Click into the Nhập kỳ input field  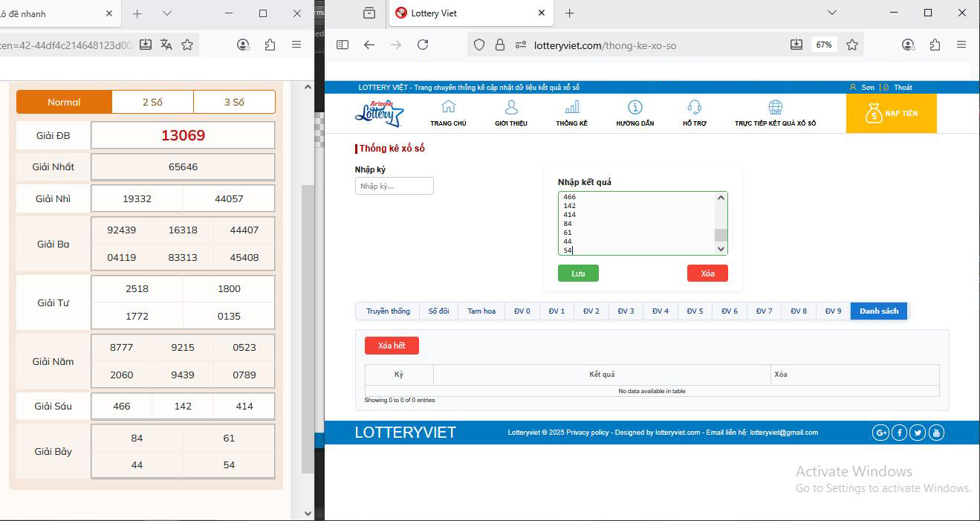click(394, 186)
